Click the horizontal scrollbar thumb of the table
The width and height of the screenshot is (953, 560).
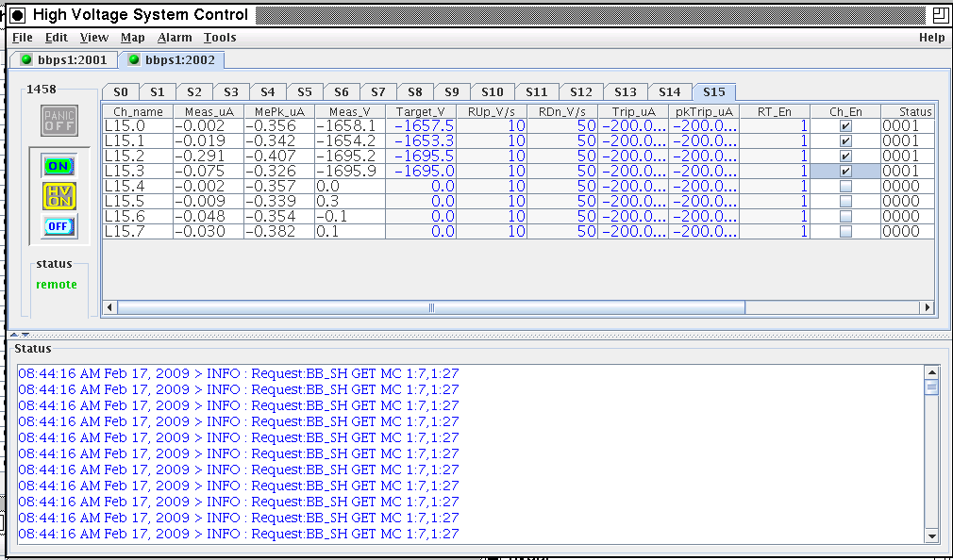(x=431, y=307)
